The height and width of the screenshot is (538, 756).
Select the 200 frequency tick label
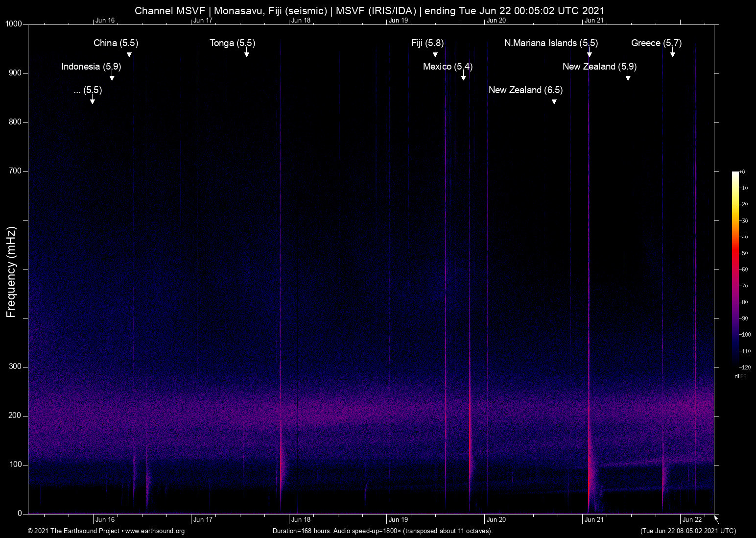pos(16,416)
